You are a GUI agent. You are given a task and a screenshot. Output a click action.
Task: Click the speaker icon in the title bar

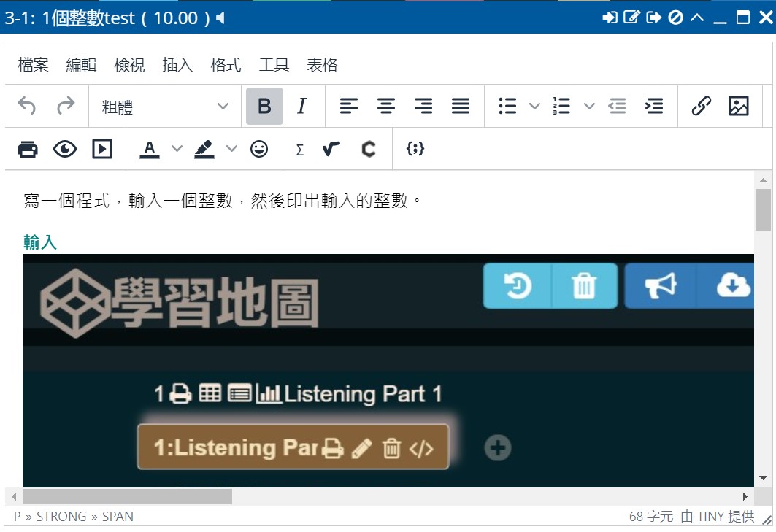point(220,18)
